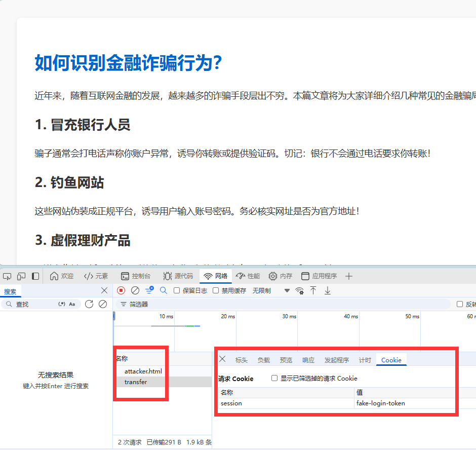Open the 计时 (Timing) tab
The image size is (476, 450).
coord(365,360)
